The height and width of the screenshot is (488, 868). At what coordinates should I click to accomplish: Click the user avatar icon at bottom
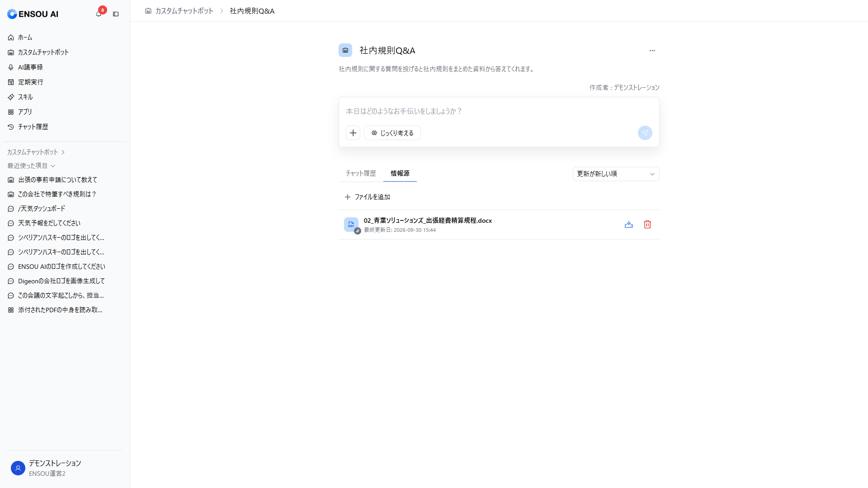[18, 468]
